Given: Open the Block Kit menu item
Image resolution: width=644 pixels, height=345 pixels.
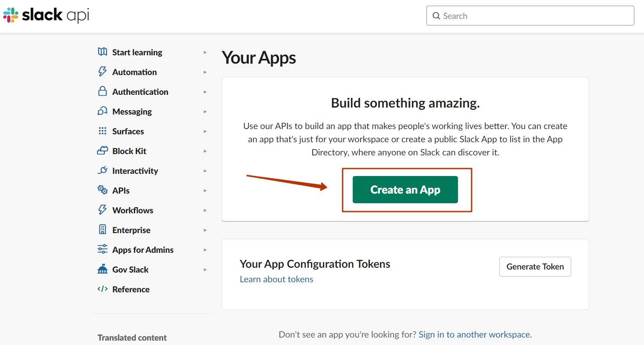Looking at the screenshot, I should click(129, 151).
